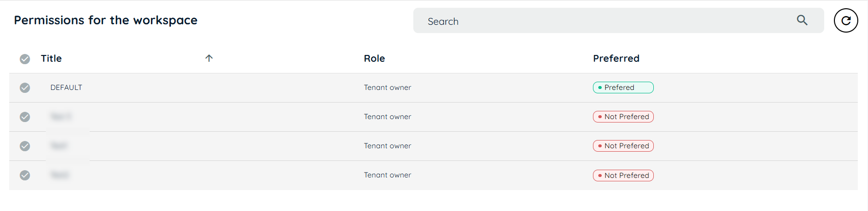Toggle checkbox for last row
Image resolution: width=868 pixels, height=211 pixels.
[25, 175]
